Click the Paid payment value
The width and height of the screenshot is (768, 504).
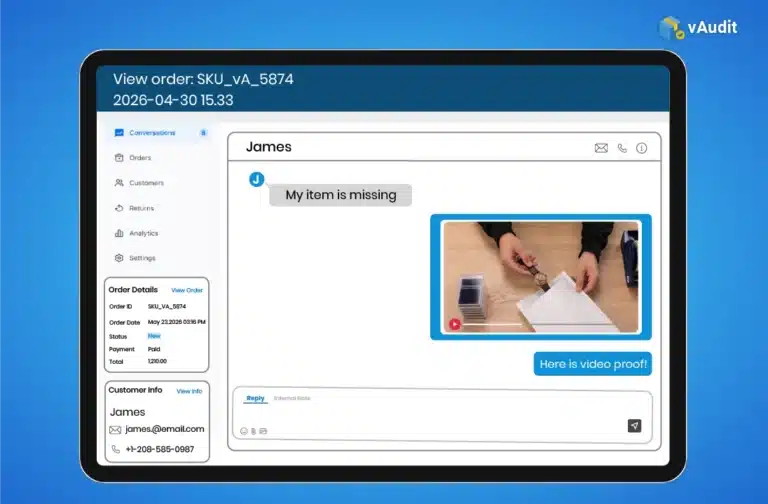point(154,349)
